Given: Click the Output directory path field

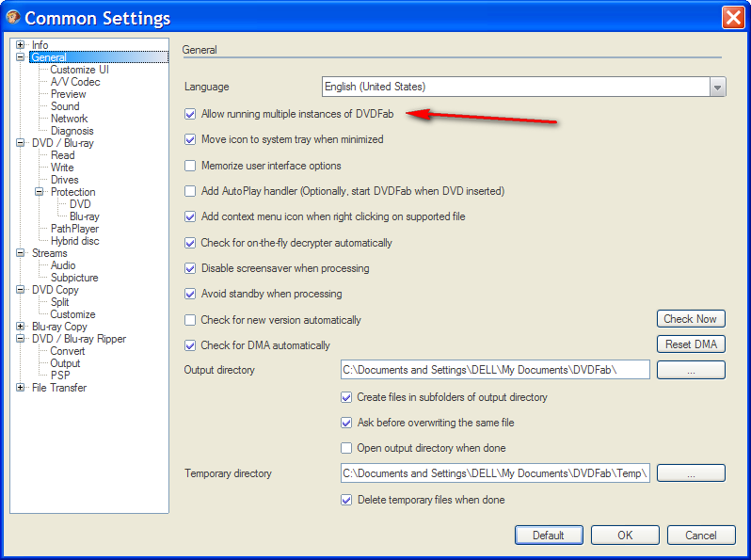Looking at the screenshot, I should click(x=495, y=370).
